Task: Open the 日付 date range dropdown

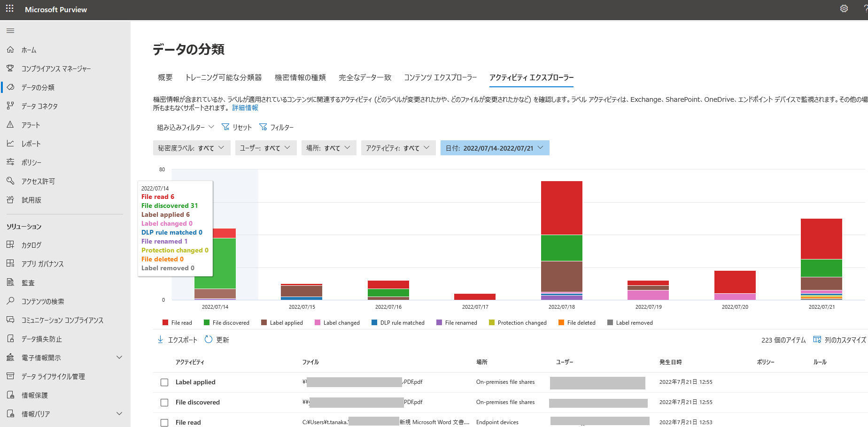Action: (x=495, y=148)
